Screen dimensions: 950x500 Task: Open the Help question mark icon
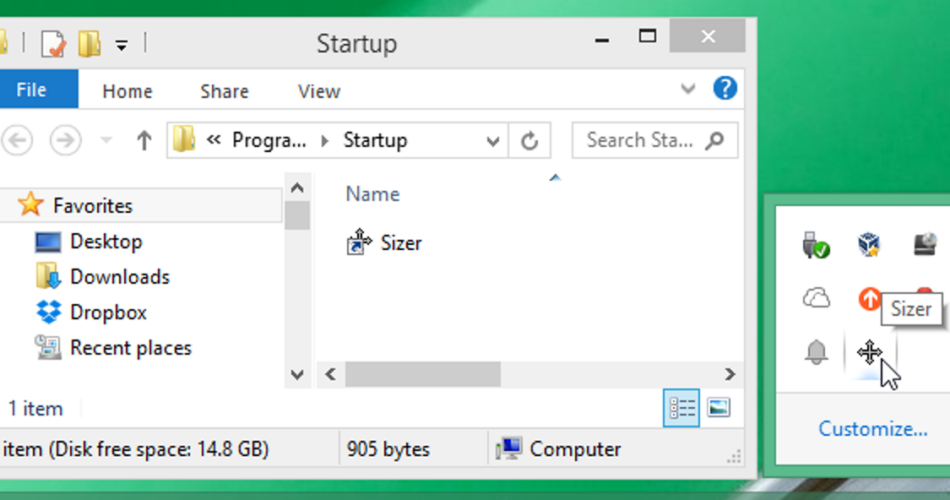coord(724,88)
